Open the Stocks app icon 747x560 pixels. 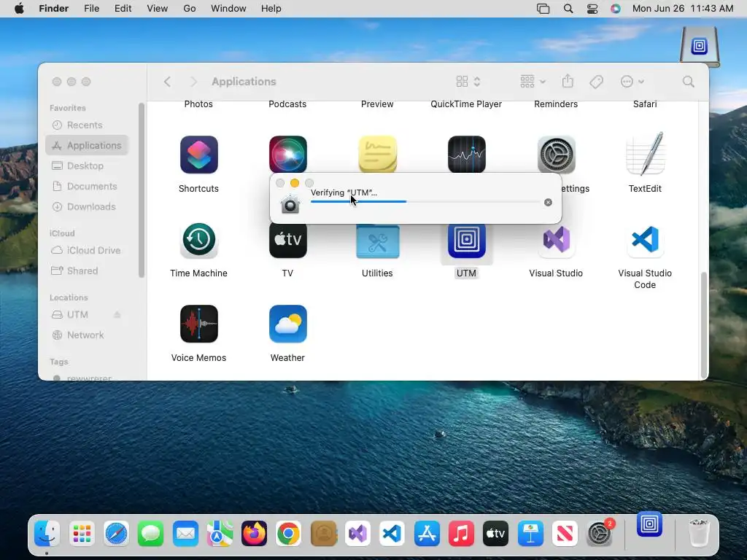(466, 154)
